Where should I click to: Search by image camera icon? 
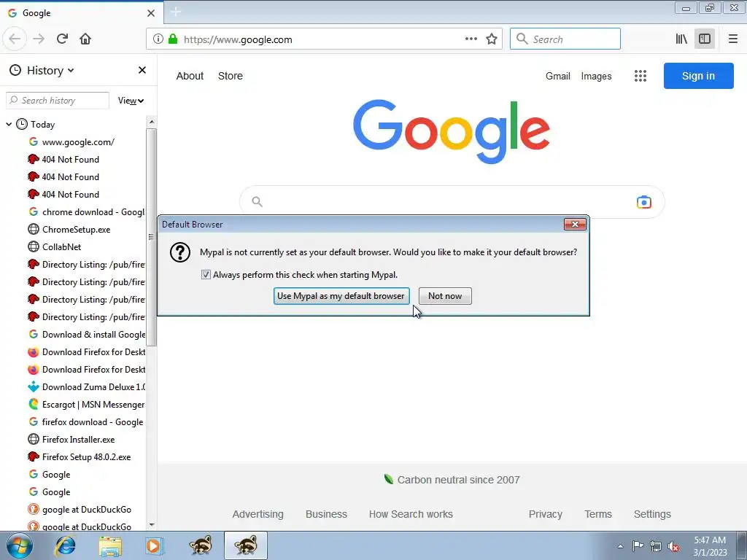(x=643, y=202)
